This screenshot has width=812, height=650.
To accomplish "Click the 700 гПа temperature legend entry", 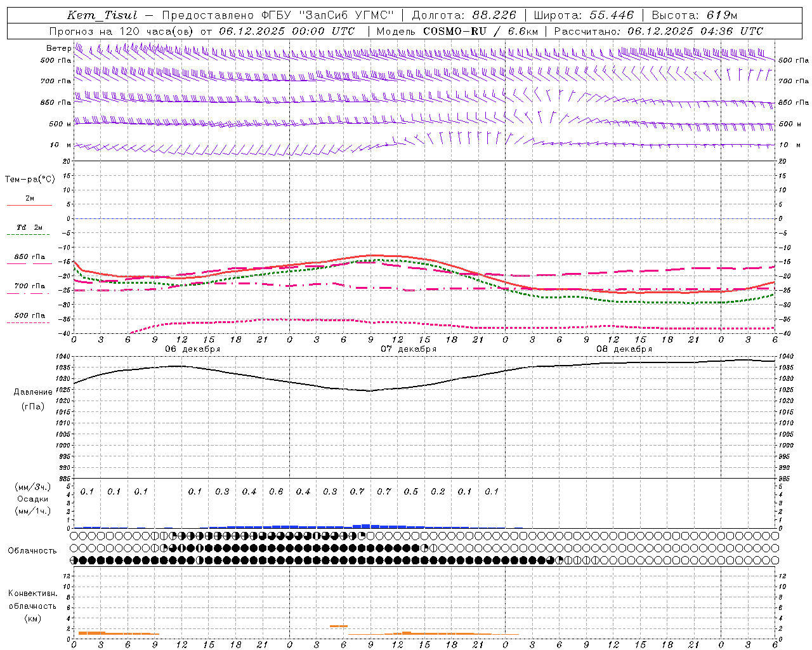I will click(x=29, y=288).
